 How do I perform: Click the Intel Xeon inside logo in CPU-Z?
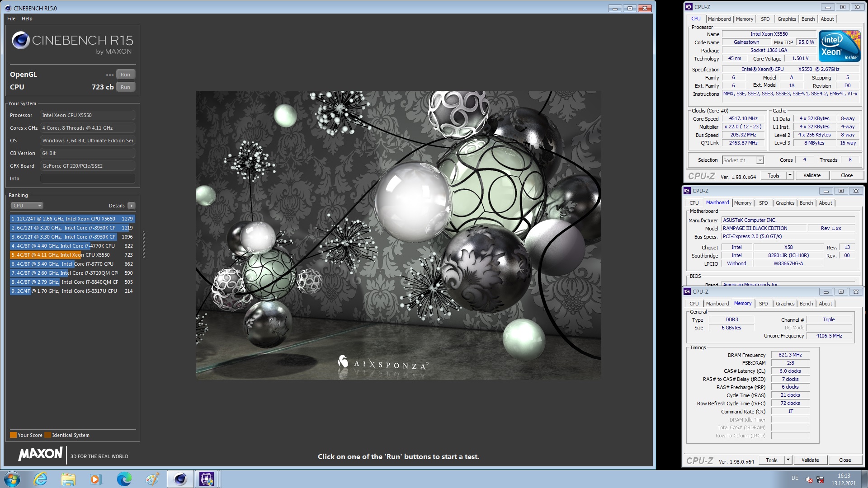click(x=840, y=46)
